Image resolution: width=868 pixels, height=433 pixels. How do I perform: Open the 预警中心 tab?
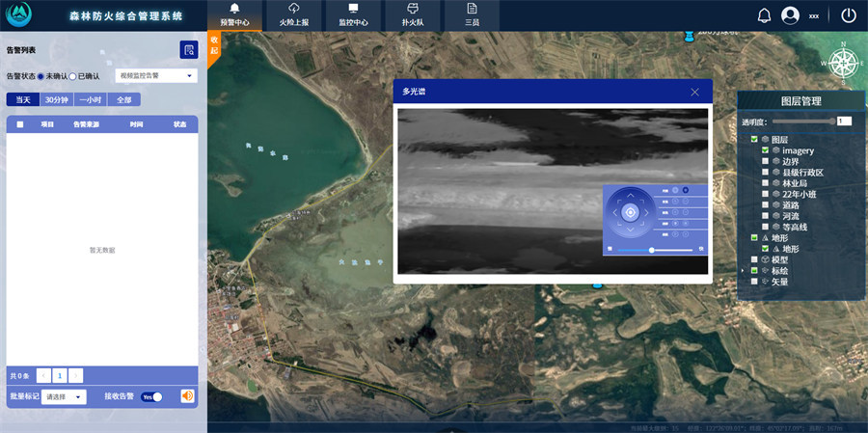click(234, 15)
